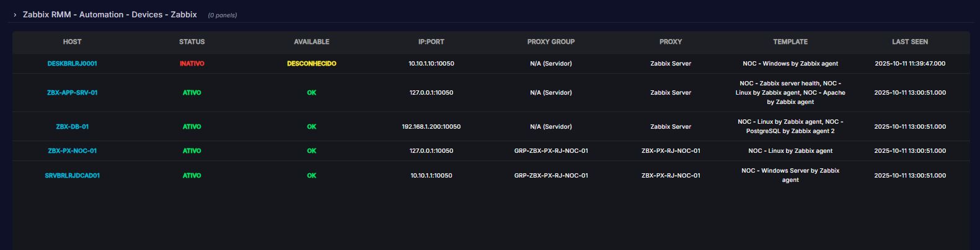Expand the Zabbix RMM row chevron
Viewport: 980px width, 250px height.
pos(15,15)
